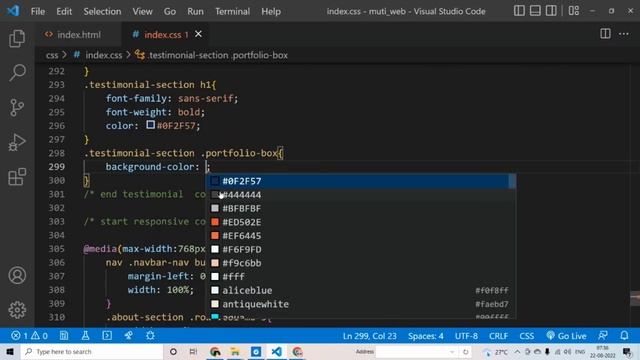Viewport: 640px width, 360px height.
Task: Start Go Live server
Action: [x=566, y=336]
